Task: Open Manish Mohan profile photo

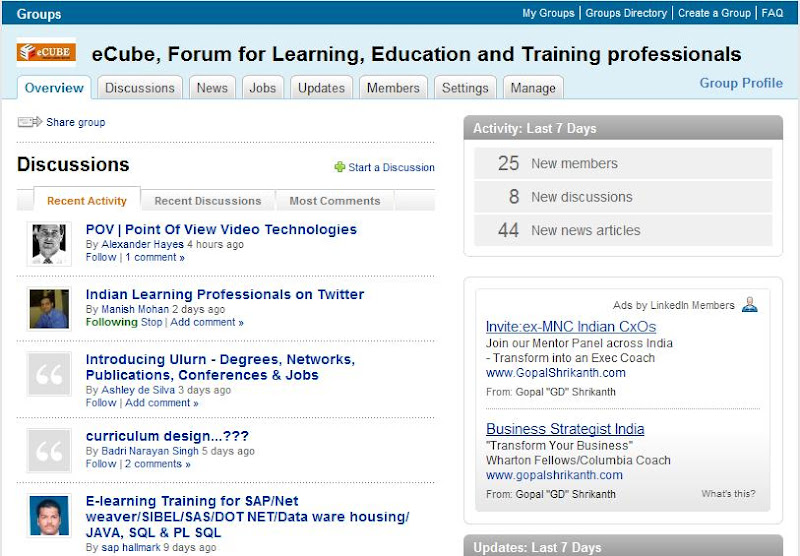Action: tap(49, 309)
